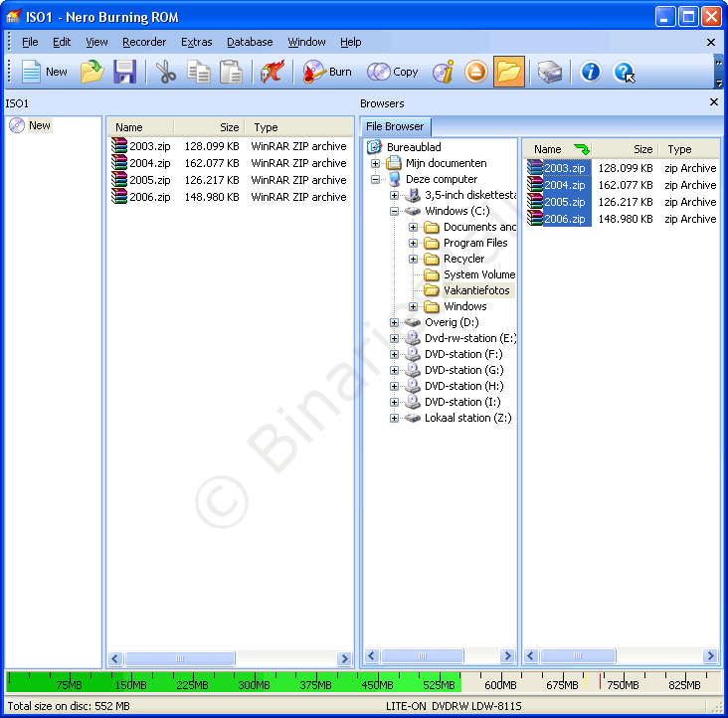This screenshot has width=728, height=718.
Task: Launch the Nero Express flame icon
Action: pos(273,72)
